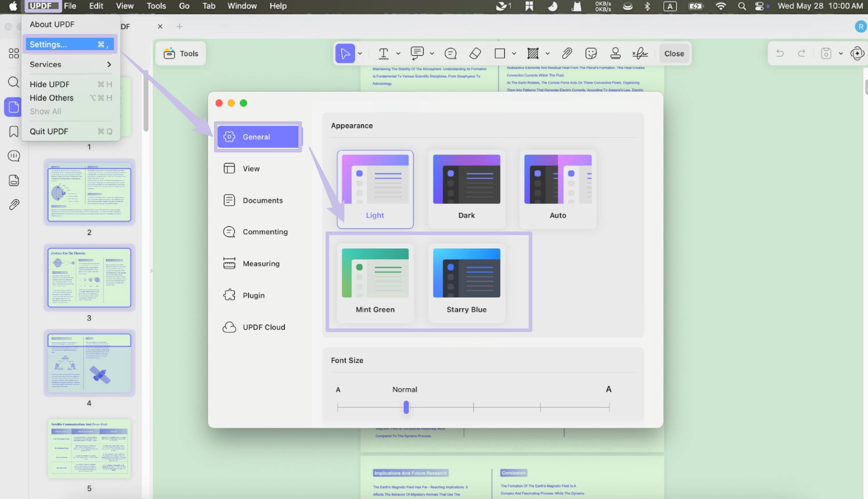Open the Edit menu

(96, 6)
